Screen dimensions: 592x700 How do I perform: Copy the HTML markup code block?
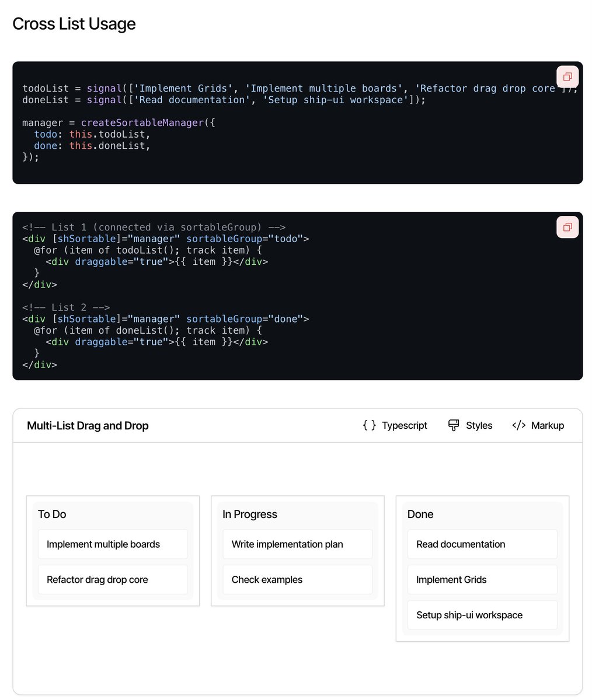click(567, 227)
